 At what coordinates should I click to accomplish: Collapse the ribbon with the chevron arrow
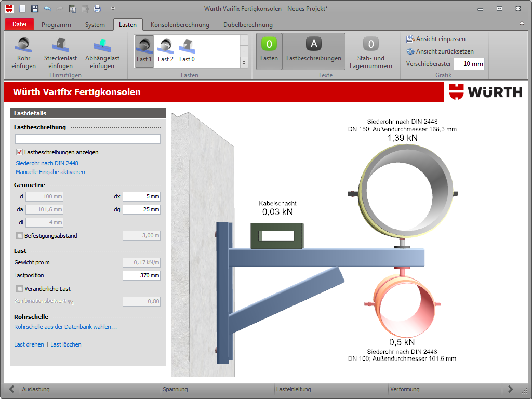tap(522, 23)
